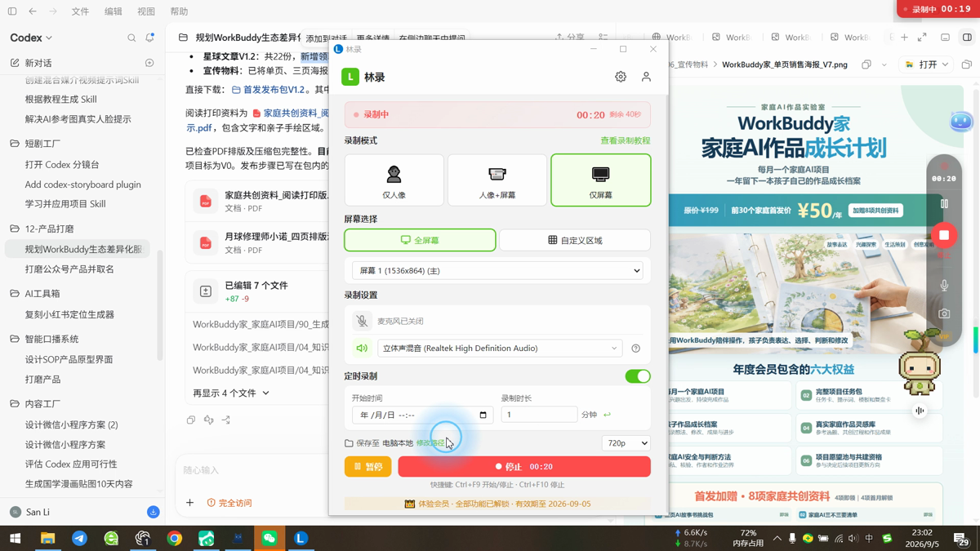
Task: Toggle the right side panel icon
Action: (x=967, y=38)
